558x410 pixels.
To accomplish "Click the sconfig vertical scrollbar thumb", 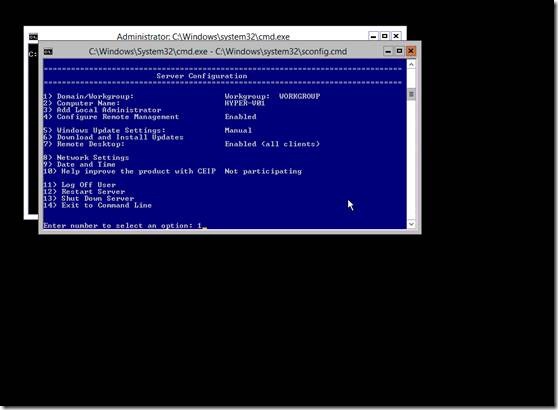I will pyautogui.click(x=411, y=94).
